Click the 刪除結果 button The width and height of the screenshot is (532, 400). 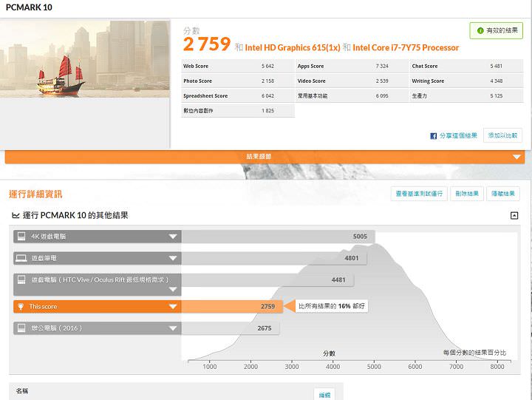click(467, 194)
